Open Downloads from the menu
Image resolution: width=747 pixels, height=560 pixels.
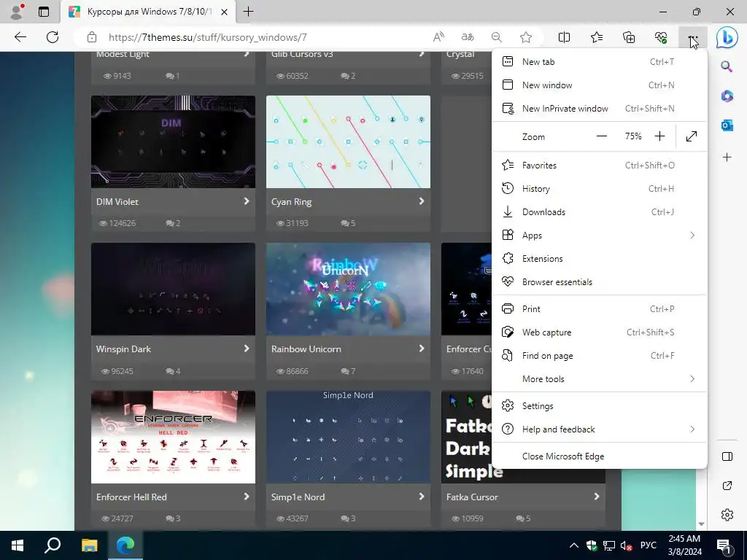600,212
